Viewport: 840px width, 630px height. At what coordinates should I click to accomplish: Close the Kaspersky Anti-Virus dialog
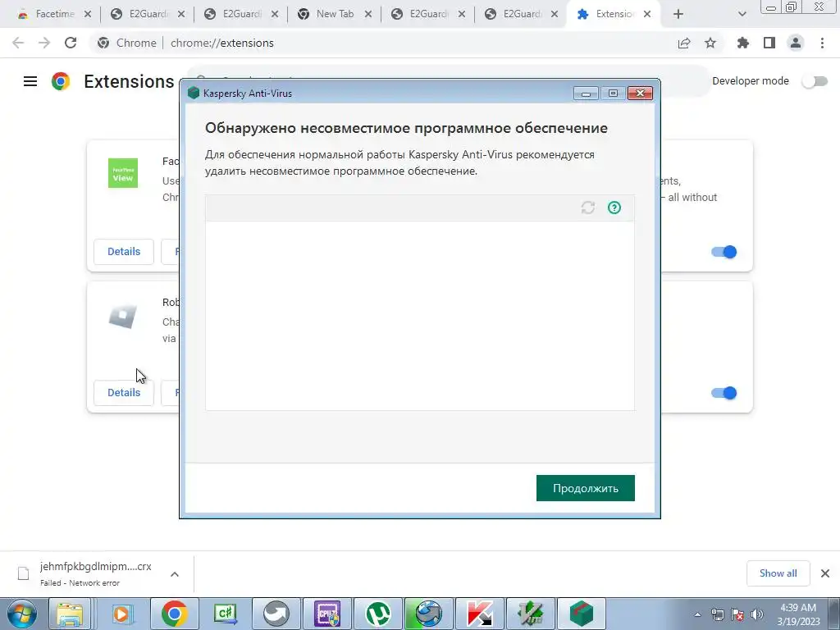640,94
